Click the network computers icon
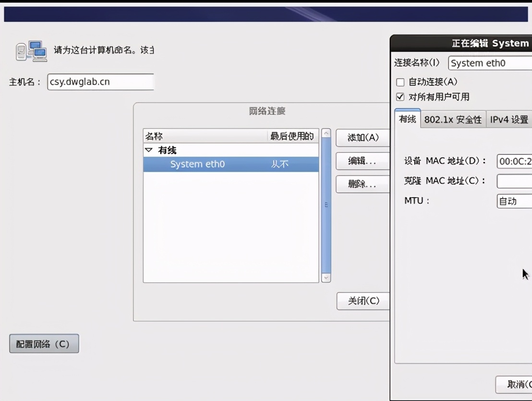 (x=32, y=51)
